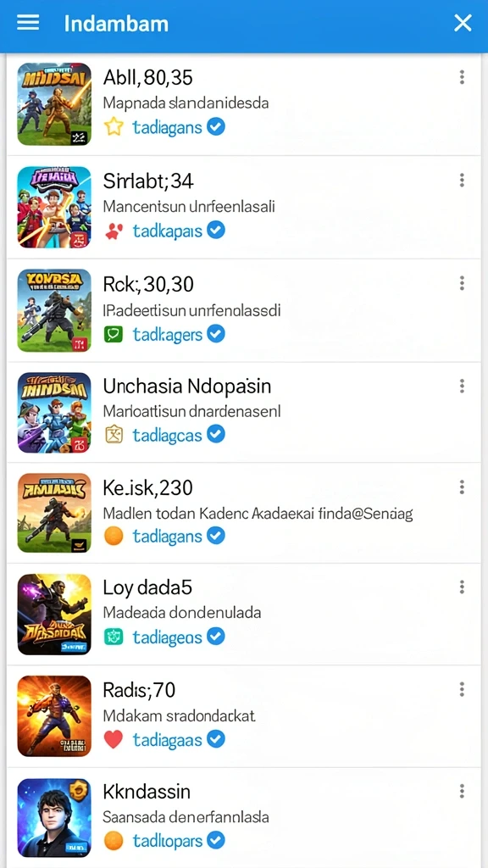Click the red heart icon under Radis;70

coord(114,739)
